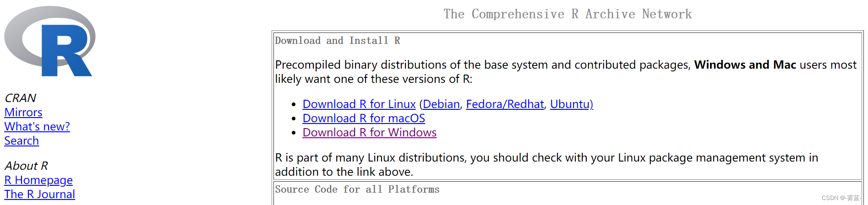Click The Comprehensive R Archive Network title
This screenshot has height=205, width=868.
568,14
